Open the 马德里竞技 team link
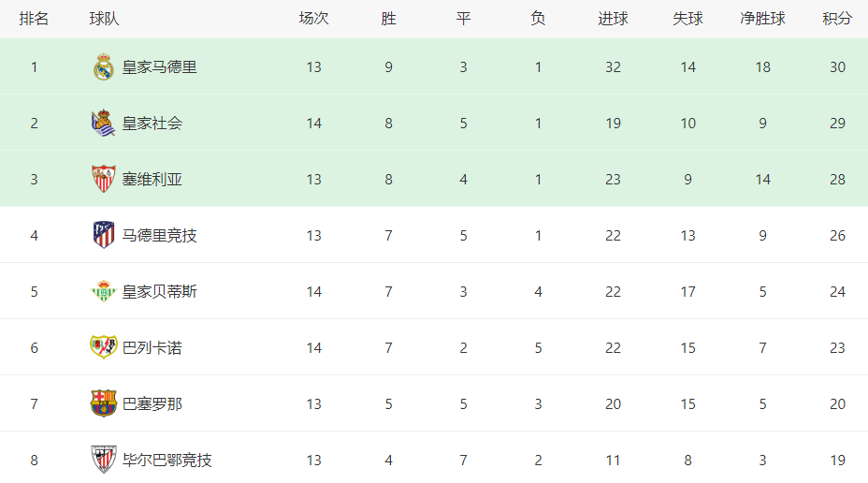This screenshot has height=483, width=868. click(159, 235)
